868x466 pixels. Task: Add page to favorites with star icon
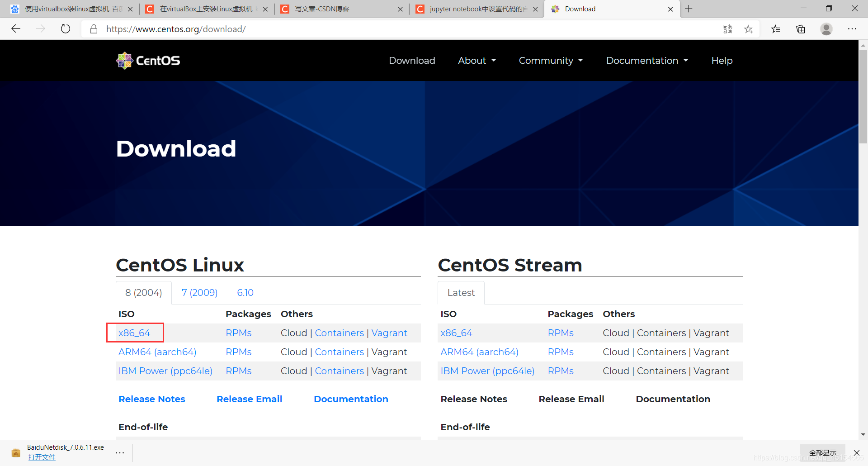[x=749, y=29]
